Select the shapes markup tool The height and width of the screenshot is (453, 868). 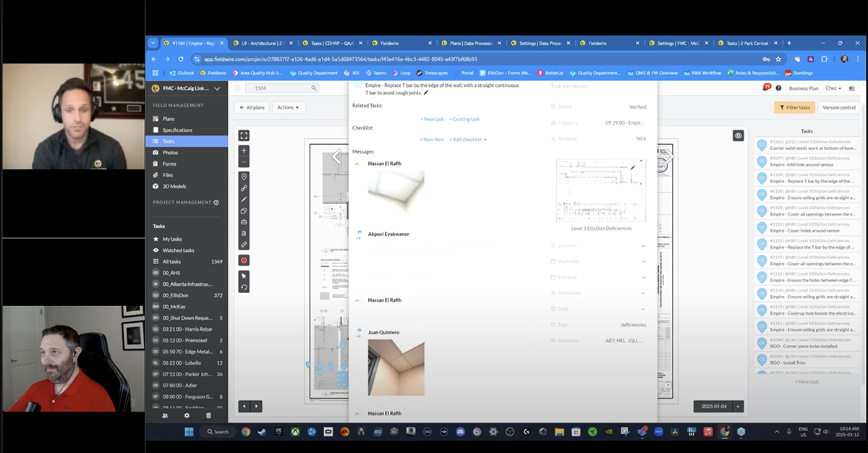pyautogui.click(x=244, y=211)
